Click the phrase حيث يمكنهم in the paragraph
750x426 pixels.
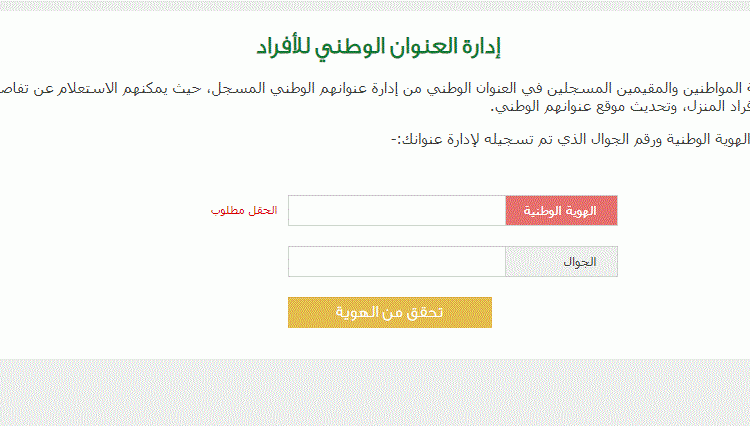[162, 88]
